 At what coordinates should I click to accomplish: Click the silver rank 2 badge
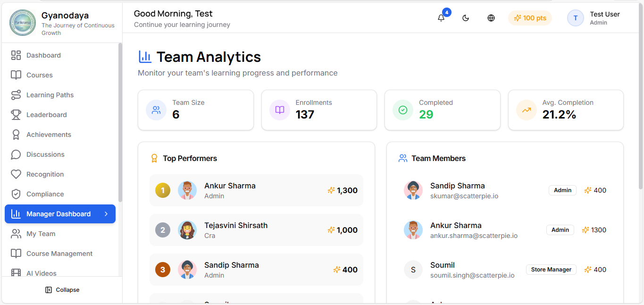pos(163,230)
